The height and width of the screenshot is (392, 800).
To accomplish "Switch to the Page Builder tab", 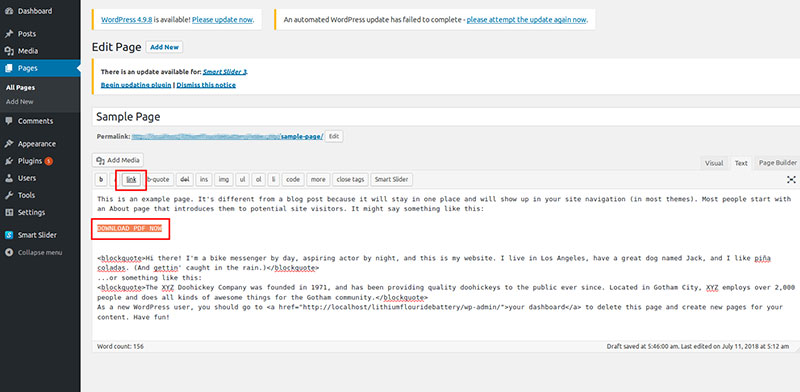I will (x=778, y=163).
